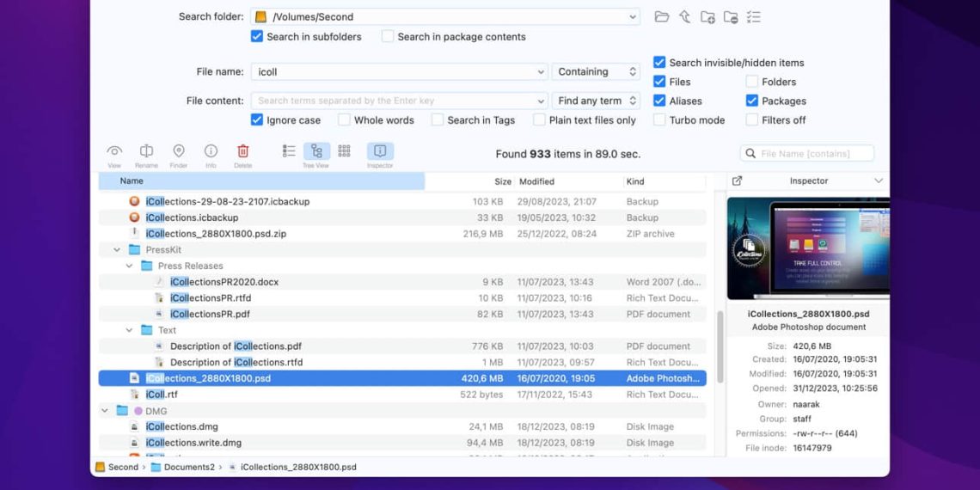This screenshot has height=490, width=980.
Task: Click the pop-out icon in Inspector header
Action: [x=737, y=181]
